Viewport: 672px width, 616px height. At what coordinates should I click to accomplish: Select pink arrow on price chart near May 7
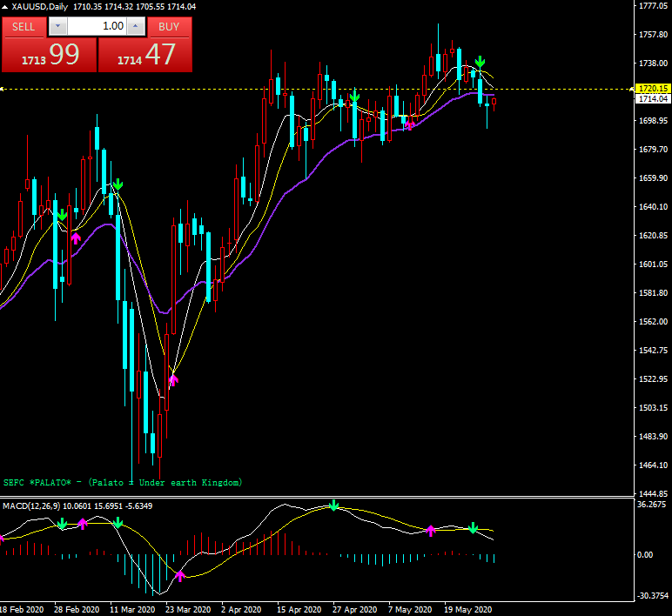tap(410, 126)
